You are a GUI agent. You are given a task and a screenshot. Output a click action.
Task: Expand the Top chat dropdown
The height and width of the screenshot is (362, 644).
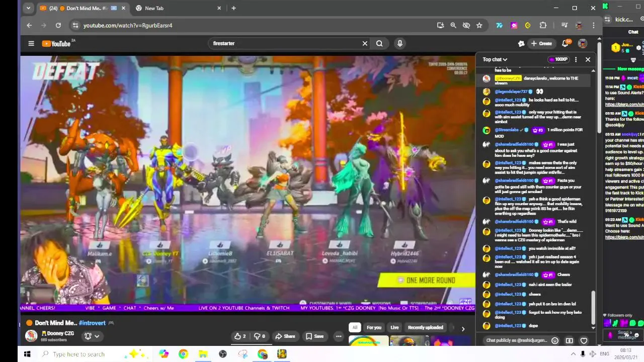(x=495, y=59)
